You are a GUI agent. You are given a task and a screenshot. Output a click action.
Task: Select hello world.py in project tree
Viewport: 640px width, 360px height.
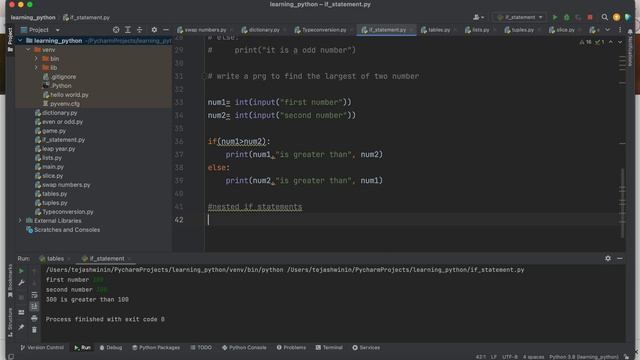[65, 95]
